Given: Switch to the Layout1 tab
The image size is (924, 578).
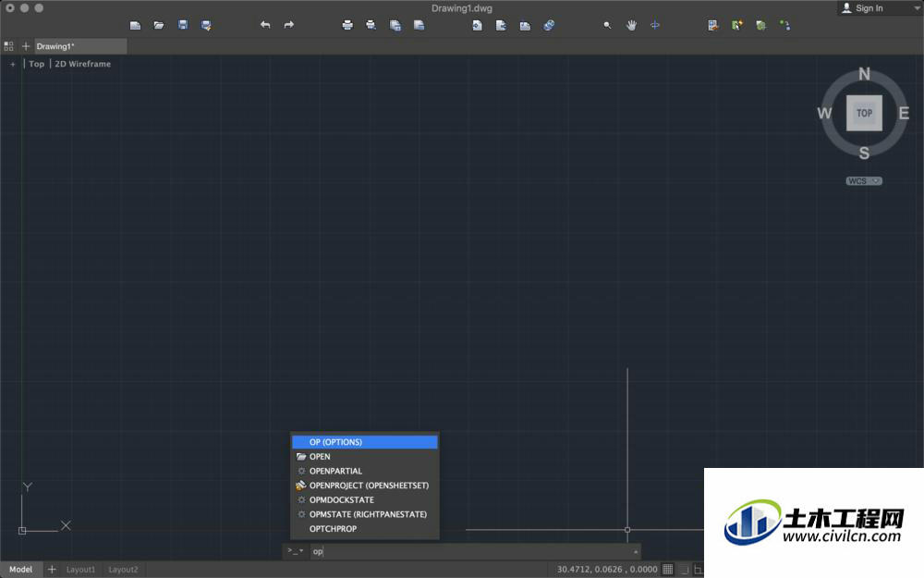Looking at the screenshot, I should pos(80,569).
